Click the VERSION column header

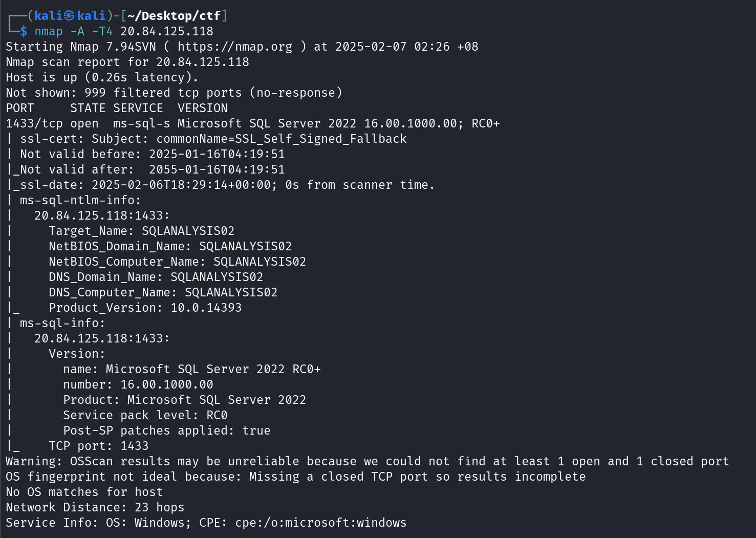click(203, 108)
